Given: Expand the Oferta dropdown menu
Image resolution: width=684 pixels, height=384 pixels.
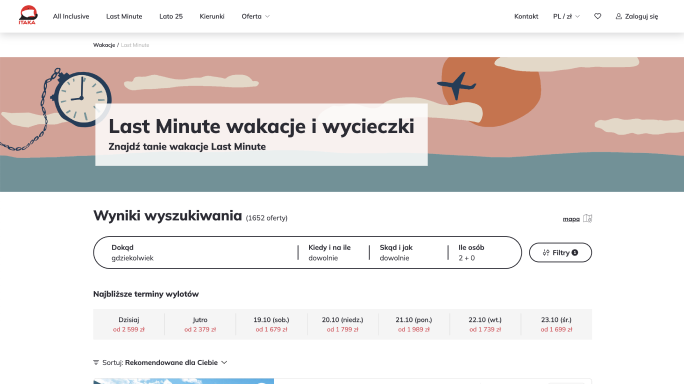Looking at the screenshot, I should [256, 17].
